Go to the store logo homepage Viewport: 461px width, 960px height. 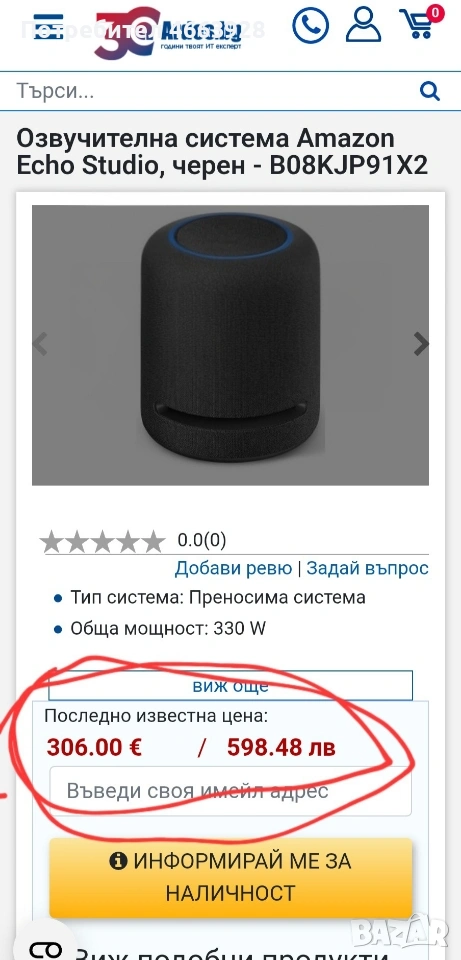(x=167, y=31)
